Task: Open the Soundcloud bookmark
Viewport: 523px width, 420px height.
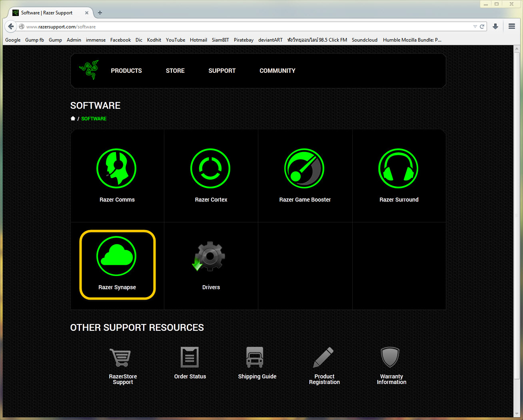Action: coord(365,40)
